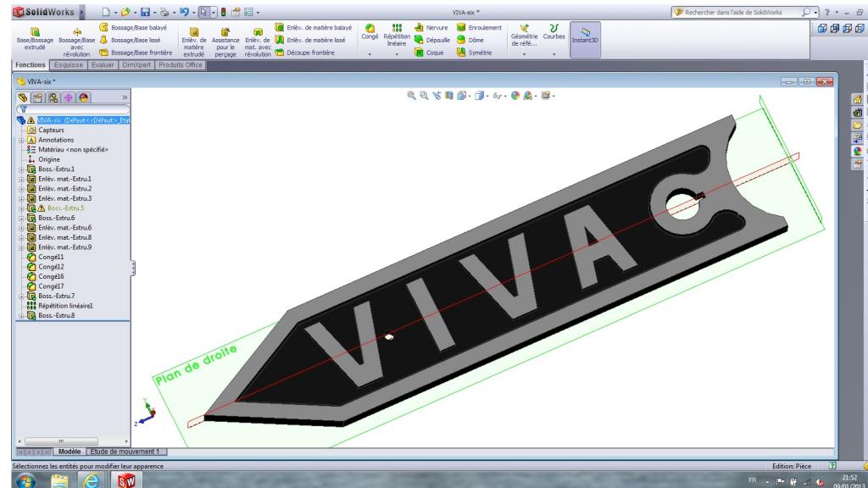The image size is (868, 488).
Task: Open DimXpertManager crosshair tab icon
Action: coord(68,97)
